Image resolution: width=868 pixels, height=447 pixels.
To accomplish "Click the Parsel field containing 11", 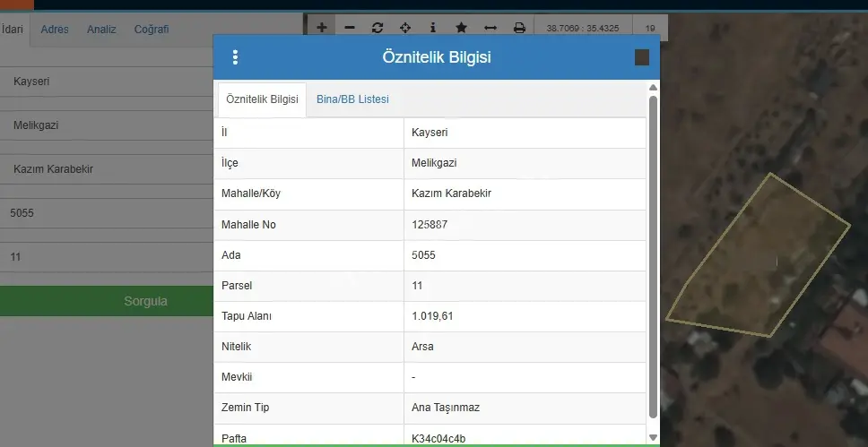I will [107, 257].
